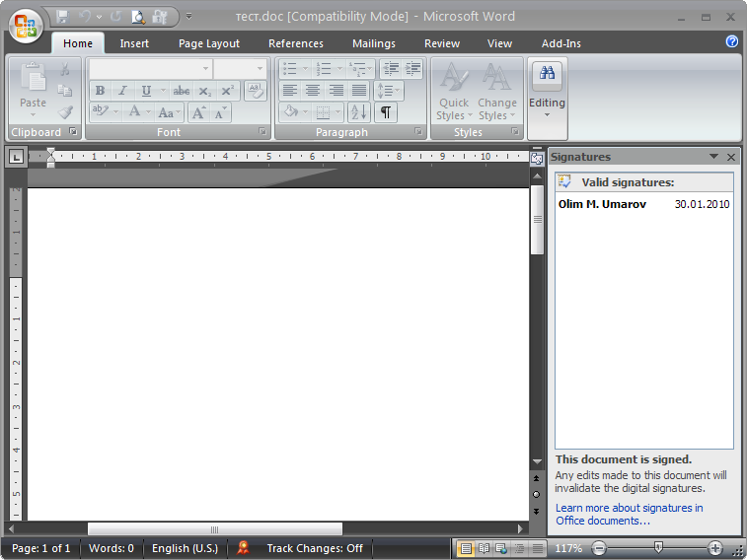
Task: Click the Zoom In plus button
Action: [715, 548]
